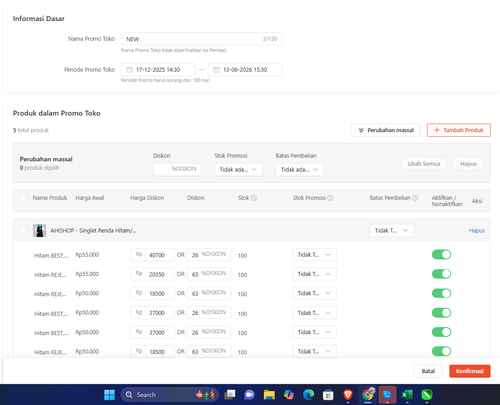
Task: Click the Batas Pembelian info icon
Action: coord(415,198)
